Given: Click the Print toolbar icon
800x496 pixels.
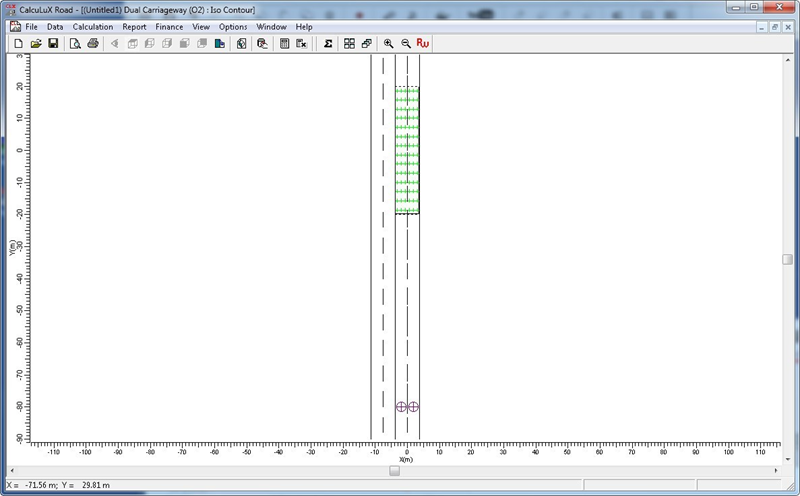Looking at the screenshot, I should [93, 44].
